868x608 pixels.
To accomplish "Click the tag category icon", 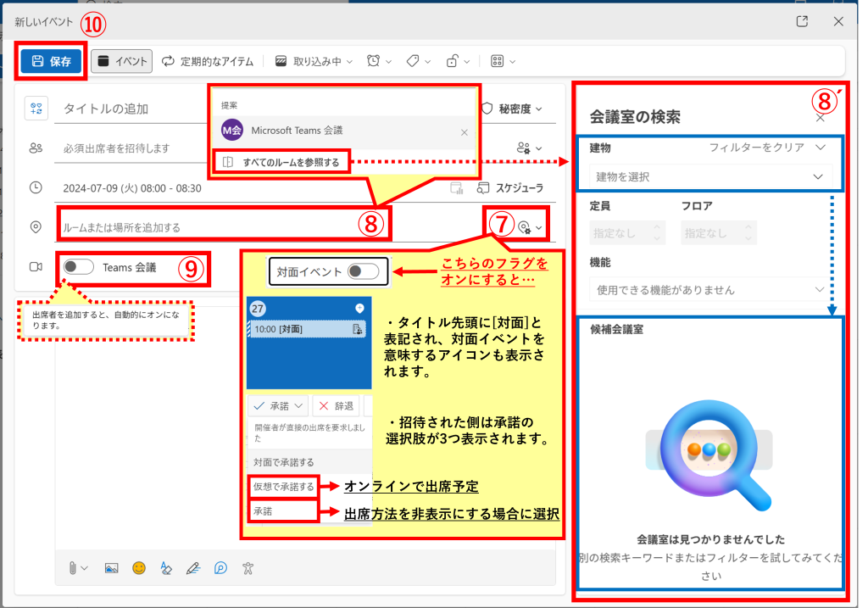I will click(414, 61).
